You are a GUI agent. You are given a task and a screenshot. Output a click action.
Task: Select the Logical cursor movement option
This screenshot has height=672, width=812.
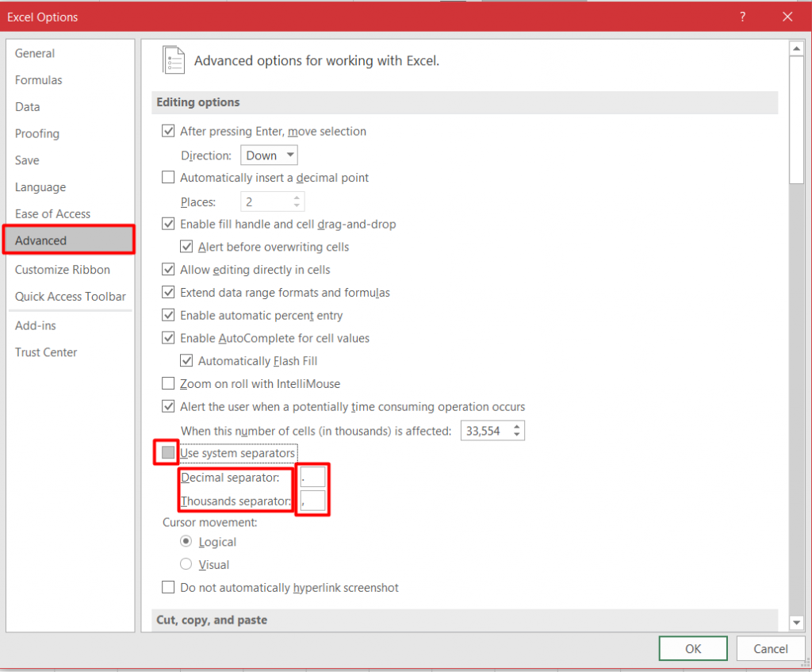pos(186,542)
